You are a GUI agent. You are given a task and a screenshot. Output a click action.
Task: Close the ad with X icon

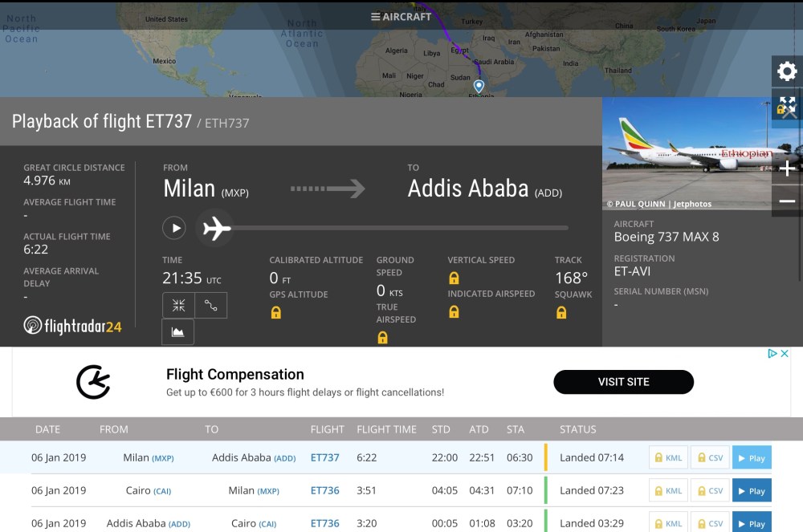pyautogui.click(x=785, y=354)
